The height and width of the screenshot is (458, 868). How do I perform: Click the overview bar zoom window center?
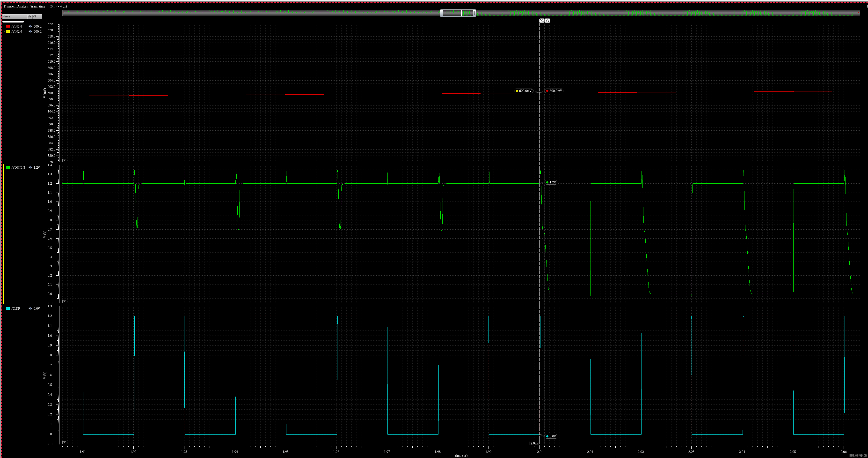tap(458, 13)
